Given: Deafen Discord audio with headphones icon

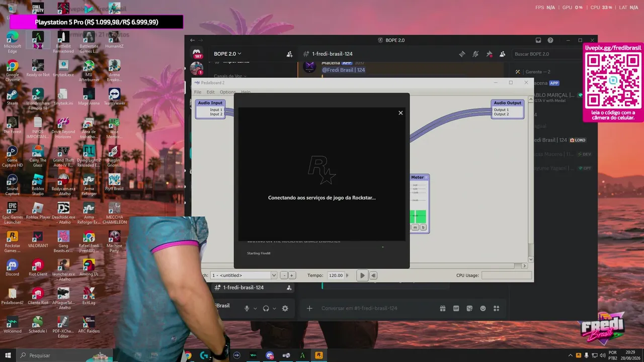Looking at the screenshot, I should point(266,308).
